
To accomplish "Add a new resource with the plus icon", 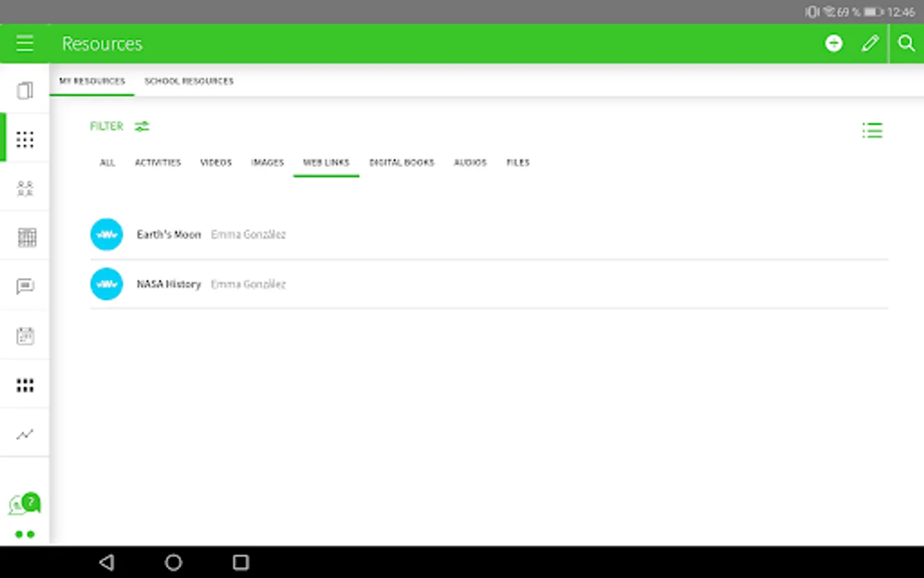I will 834,43.
